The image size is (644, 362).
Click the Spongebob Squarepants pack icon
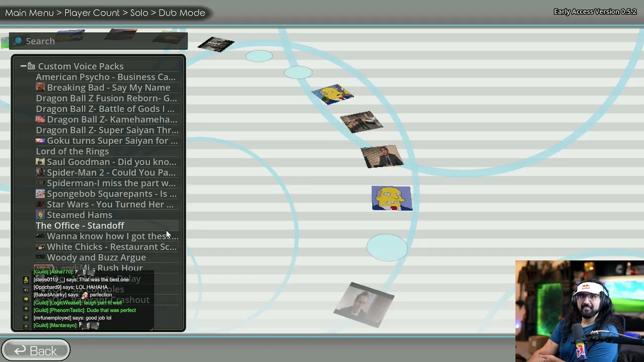tap(40, 194)
